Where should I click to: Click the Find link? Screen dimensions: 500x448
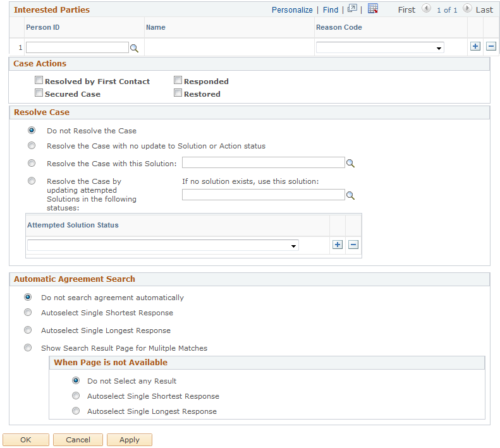(331, 10)
